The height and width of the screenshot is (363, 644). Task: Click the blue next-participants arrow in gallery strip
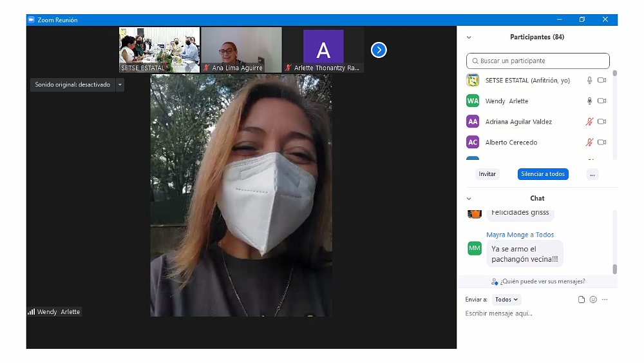379,50
